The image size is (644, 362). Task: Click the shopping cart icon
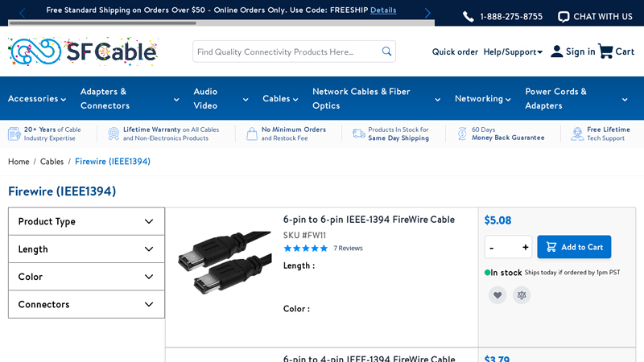point(605,51)
